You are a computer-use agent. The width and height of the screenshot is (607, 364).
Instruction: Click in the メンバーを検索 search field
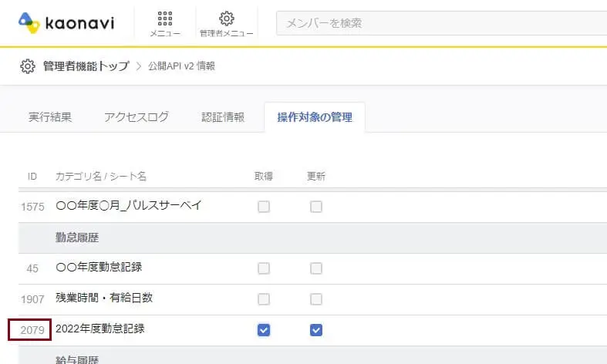(x=440, y=23)
